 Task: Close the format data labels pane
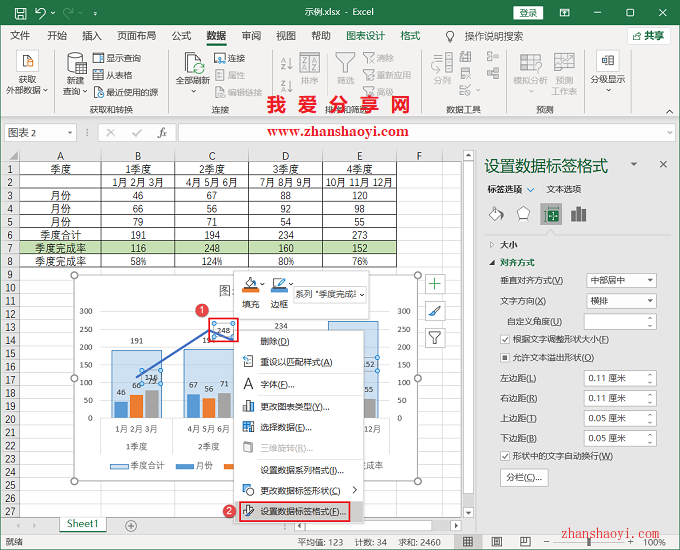663,164
